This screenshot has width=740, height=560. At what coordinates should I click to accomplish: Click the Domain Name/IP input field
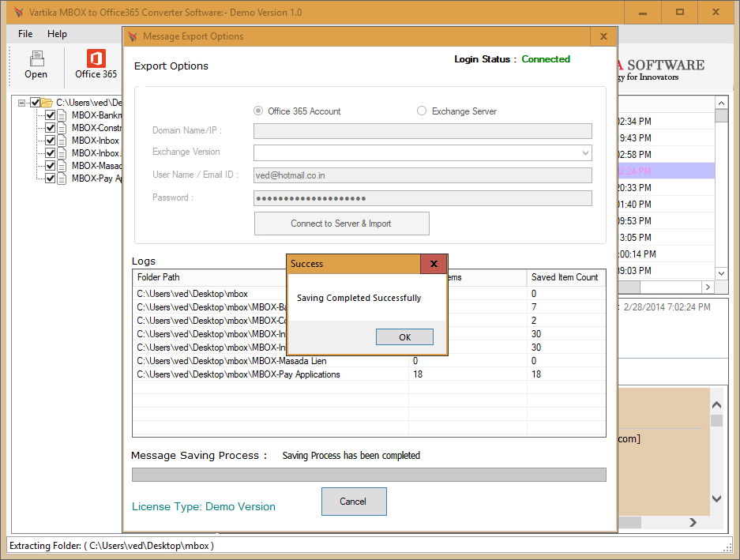pyautogui.click(x=423, y=131)
